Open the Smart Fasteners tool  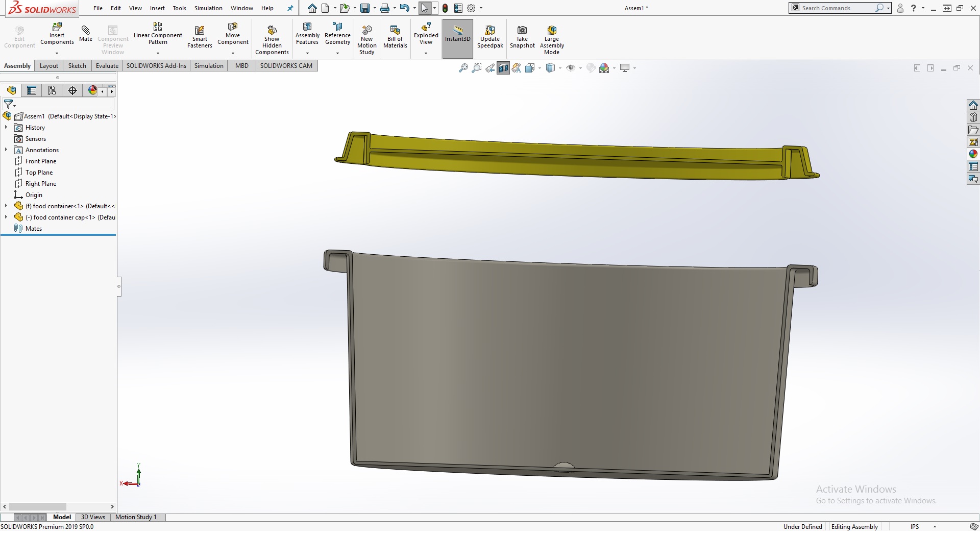tap(200, 32)
